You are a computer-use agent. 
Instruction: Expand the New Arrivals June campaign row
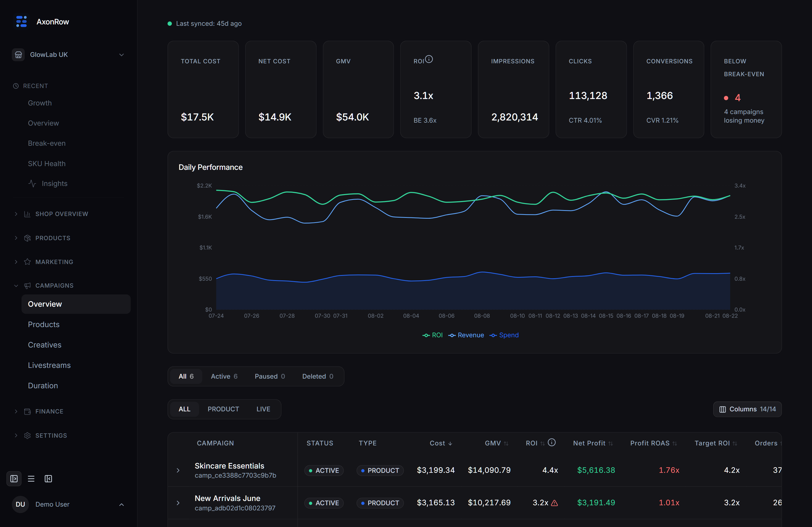pyautogui.click(x=178, y=503)
